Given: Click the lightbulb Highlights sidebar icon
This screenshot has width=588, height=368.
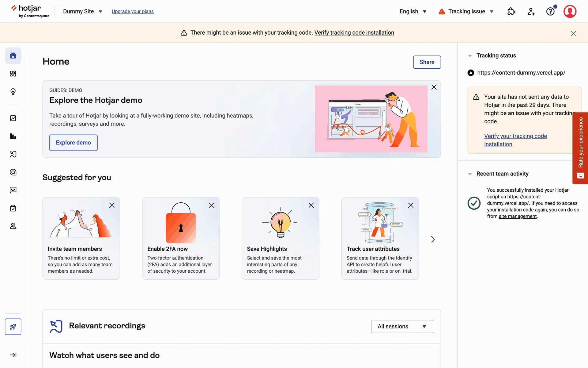Looking at the screenshot, I should tap(13, 92).
